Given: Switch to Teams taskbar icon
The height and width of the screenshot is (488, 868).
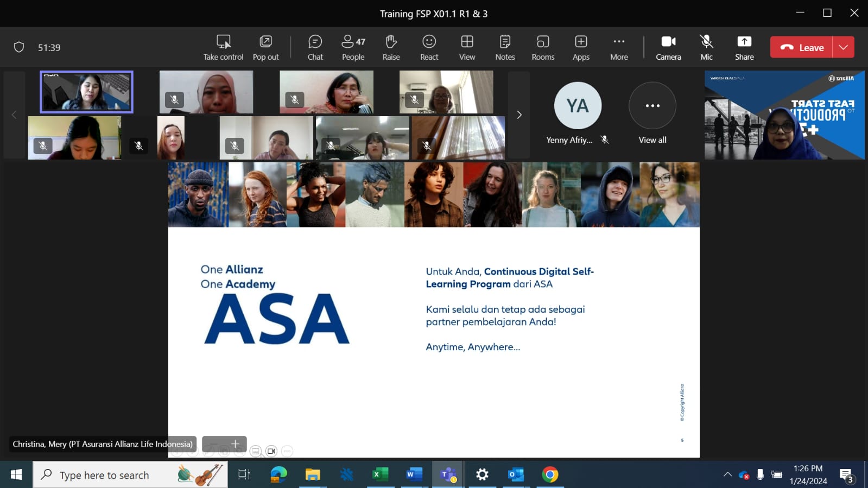Looking at the screenshot, I should (x=448, y=475).
